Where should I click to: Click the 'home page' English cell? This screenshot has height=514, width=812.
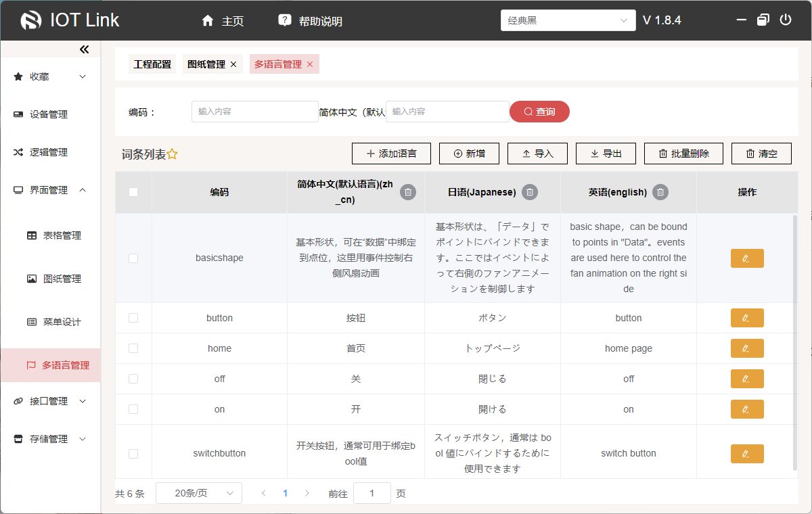click(629, 348)
